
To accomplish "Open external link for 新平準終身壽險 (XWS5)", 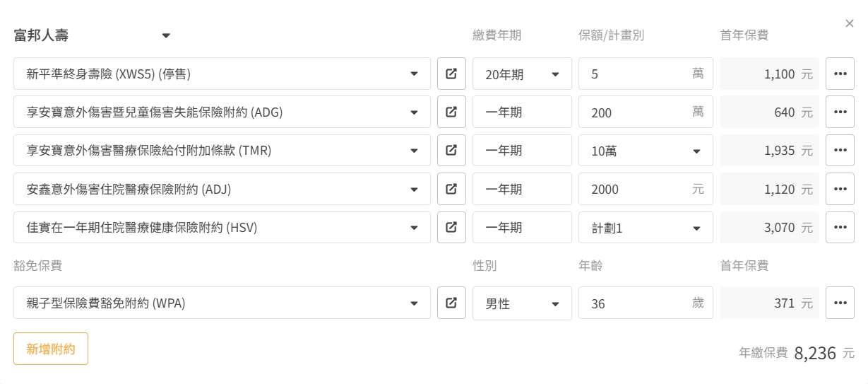I will (x=451, y=74).
